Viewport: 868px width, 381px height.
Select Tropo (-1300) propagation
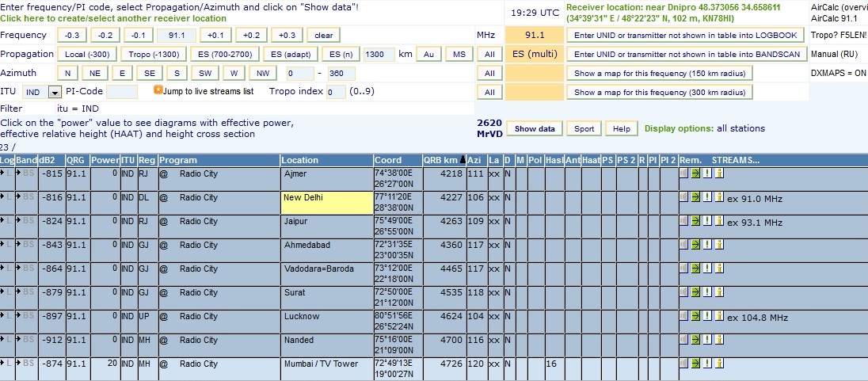click(154, 55)
